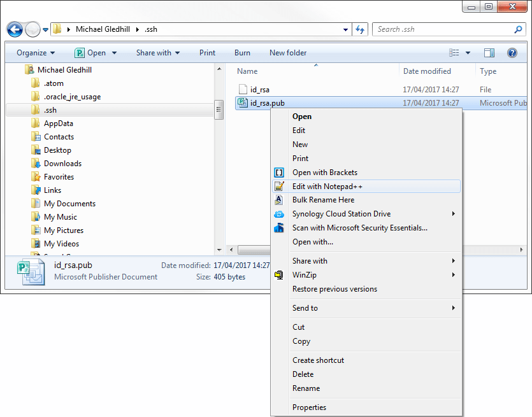Create a New folder from toolbar
The height and width of the screenshot is (417, 532).
(288, 53)
